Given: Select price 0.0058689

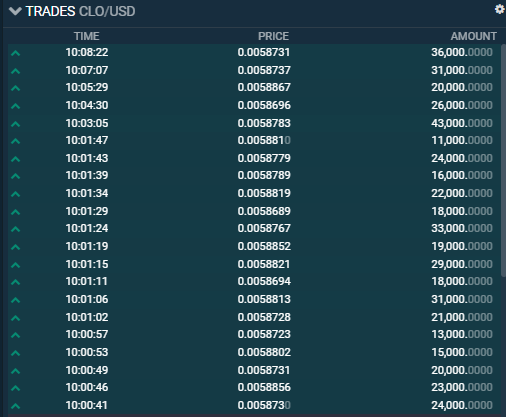Looking at the screenshot, I should coord(264,211).
